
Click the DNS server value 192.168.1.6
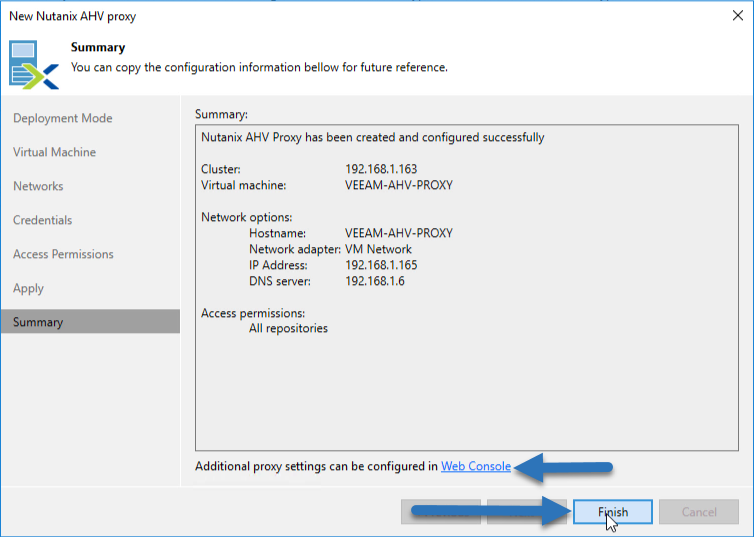click(x=375, y=281)
